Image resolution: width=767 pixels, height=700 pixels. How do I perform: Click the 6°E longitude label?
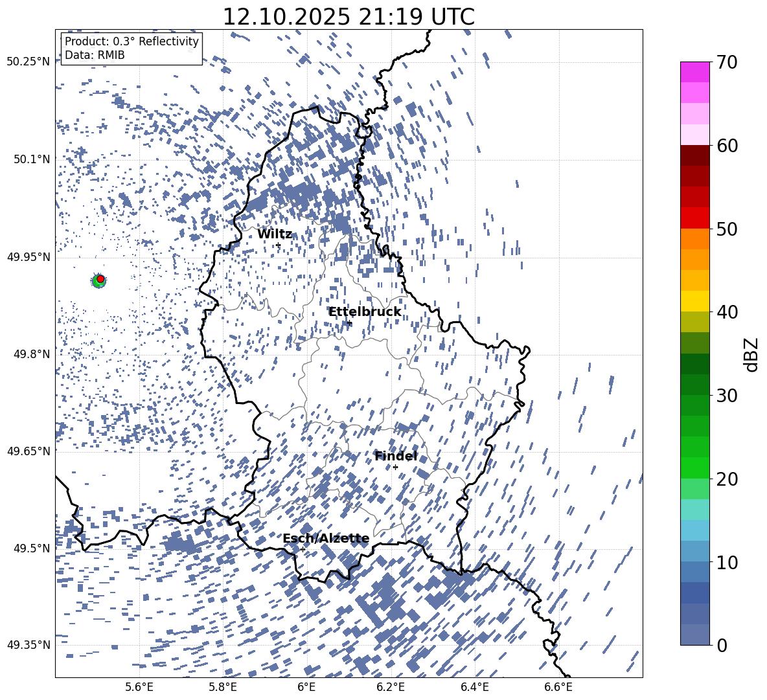tap(306, 687)
